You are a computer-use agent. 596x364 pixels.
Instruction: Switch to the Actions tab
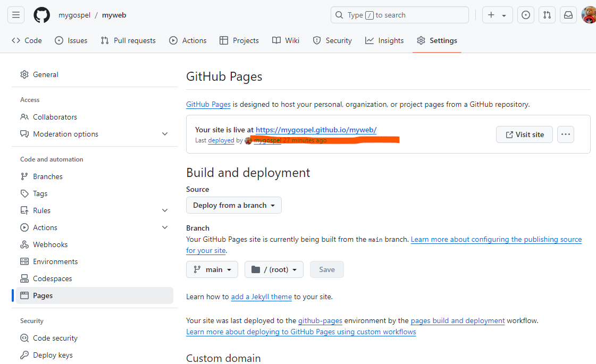(x=188, y=40)
